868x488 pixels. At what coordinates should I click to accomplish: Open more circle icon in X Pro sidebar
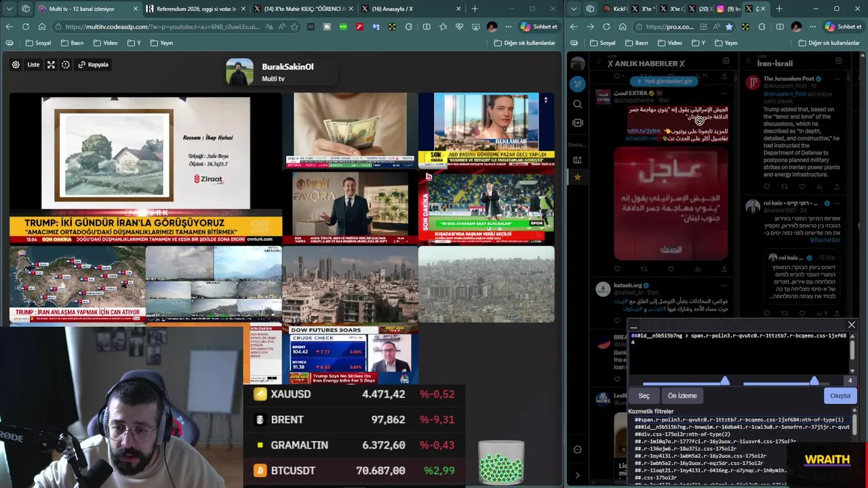[x=577, y=449]
